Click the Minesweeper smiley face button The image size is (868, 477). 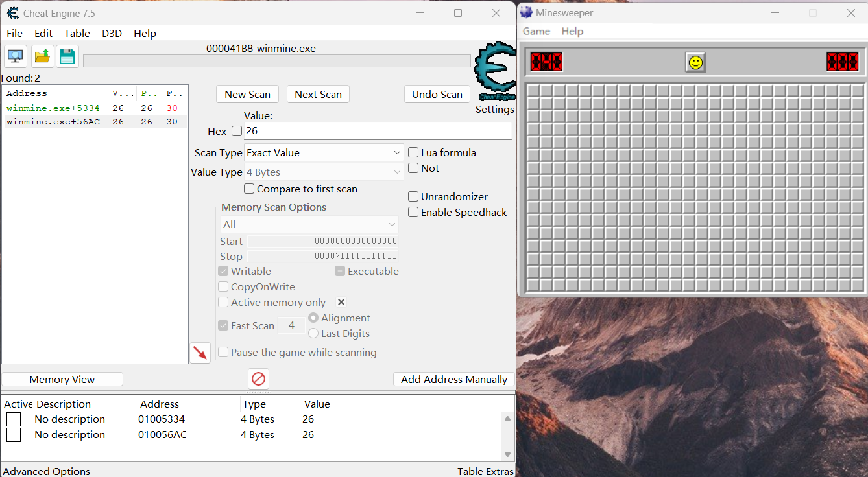[x=695, y=62]
